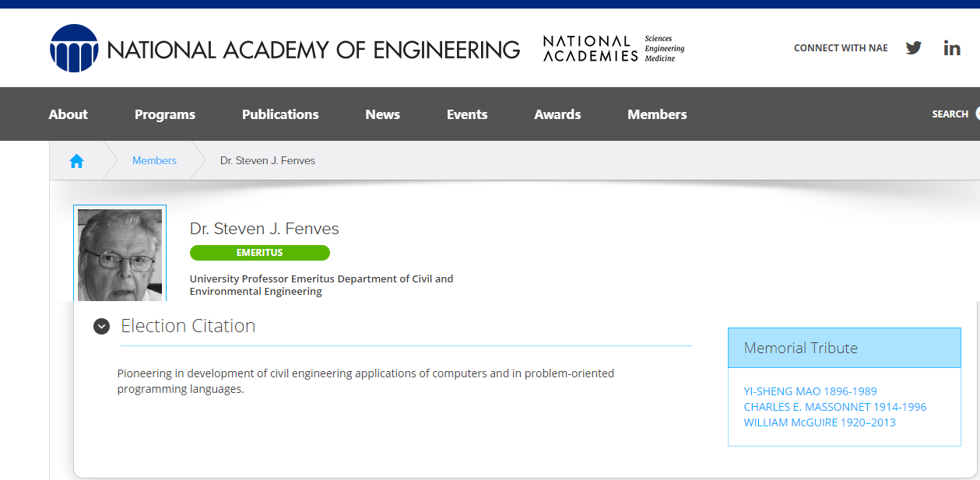
Task: Open Charles E. Massonnet memorial tribute
Action: 834,407
